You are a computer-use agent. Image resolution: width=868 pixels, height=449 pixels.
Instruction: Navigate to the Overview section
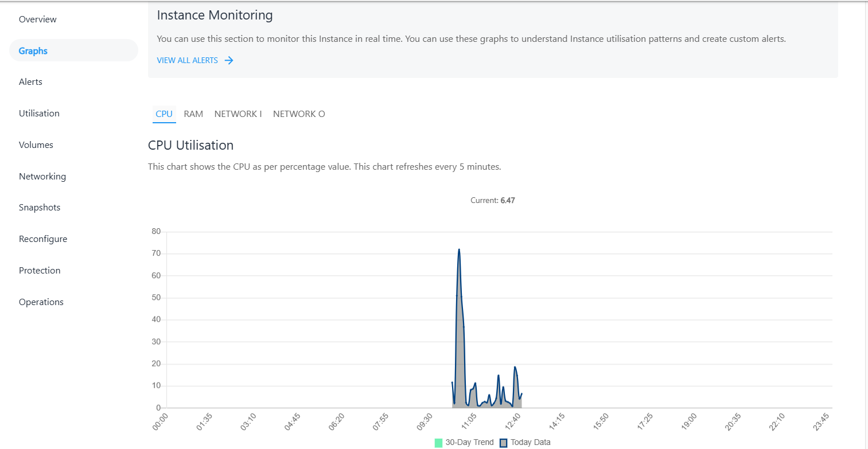click(x=37, y=19)
